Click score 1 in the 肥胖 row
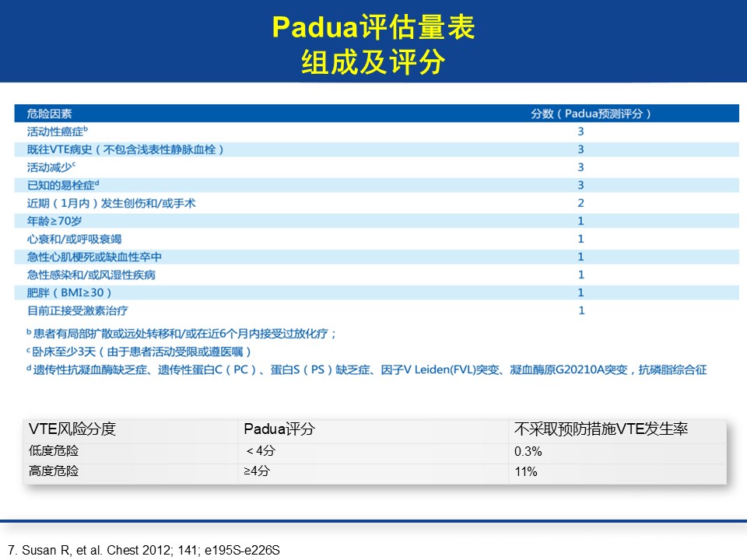747x560 pixels. tap(580, 292)
